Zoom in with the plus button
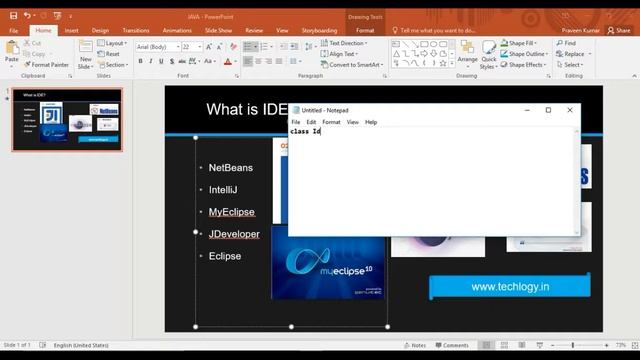 (607, 345)
